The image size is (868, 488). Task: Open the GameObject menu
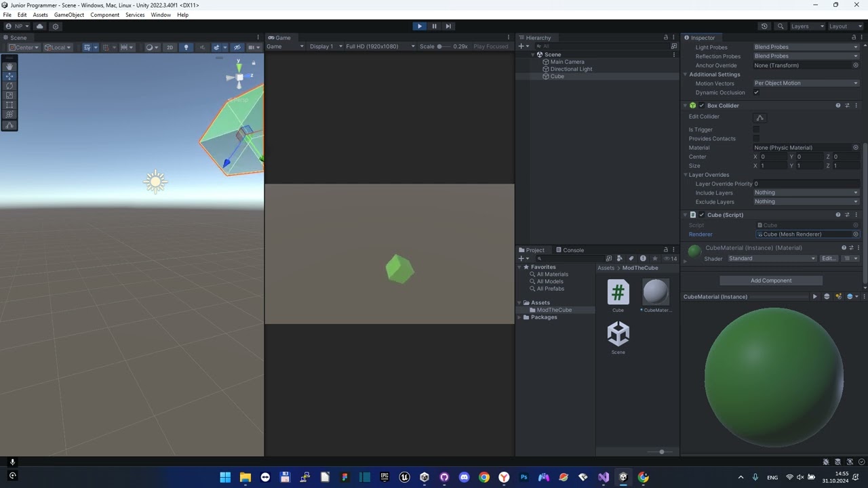pyautogui.click(x=68, y=15)
